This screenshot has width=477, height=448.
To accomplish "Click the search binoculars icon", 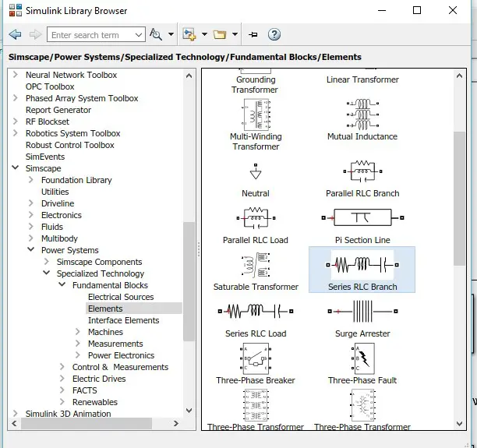I will (157, 35).
